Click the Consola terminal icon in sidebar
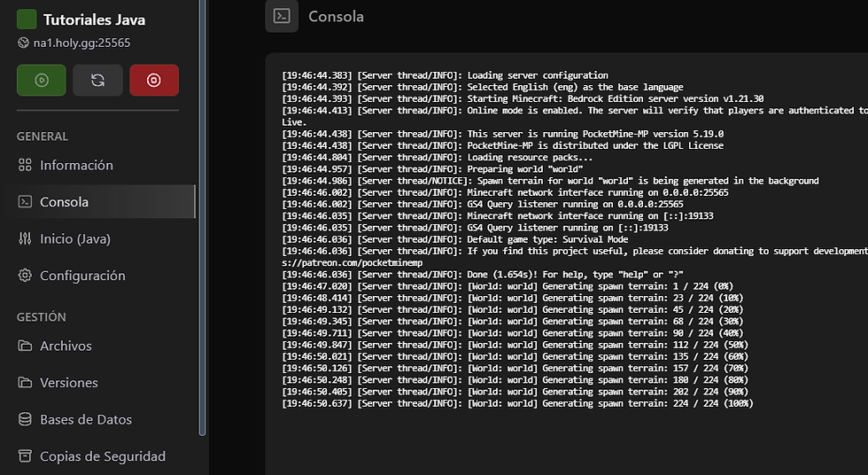 [25, 201]
